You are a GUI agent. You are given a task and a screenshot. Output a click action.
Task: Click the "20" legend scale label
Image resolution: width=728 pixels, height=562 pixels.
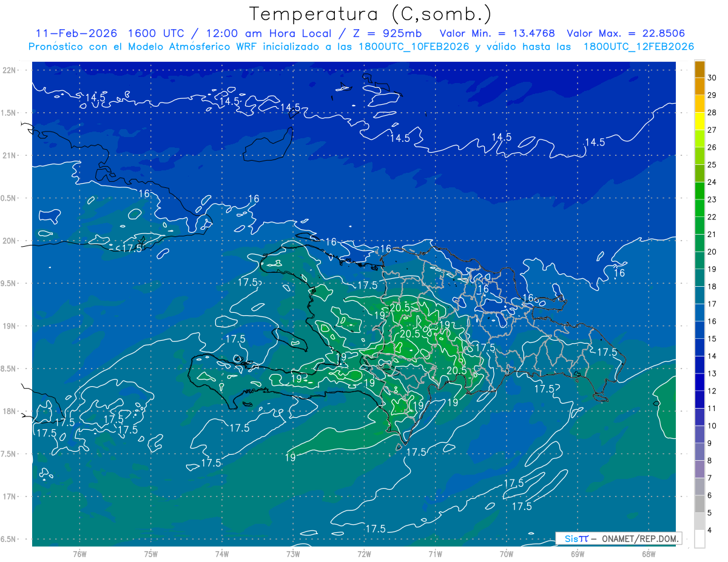click(x=712, y=252)
